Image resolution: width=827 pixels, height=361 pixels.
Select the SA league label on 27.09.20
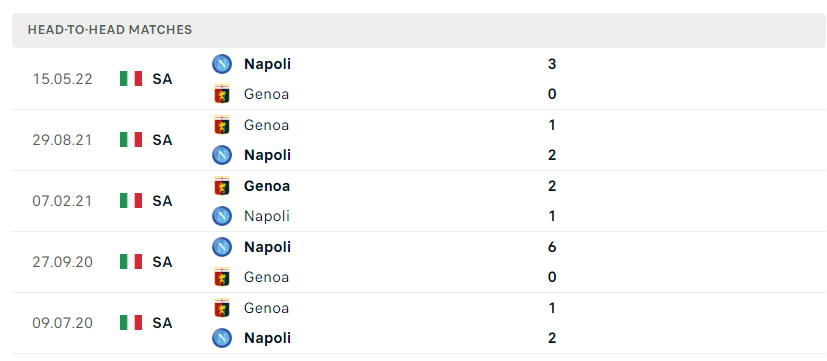[162, 262]
